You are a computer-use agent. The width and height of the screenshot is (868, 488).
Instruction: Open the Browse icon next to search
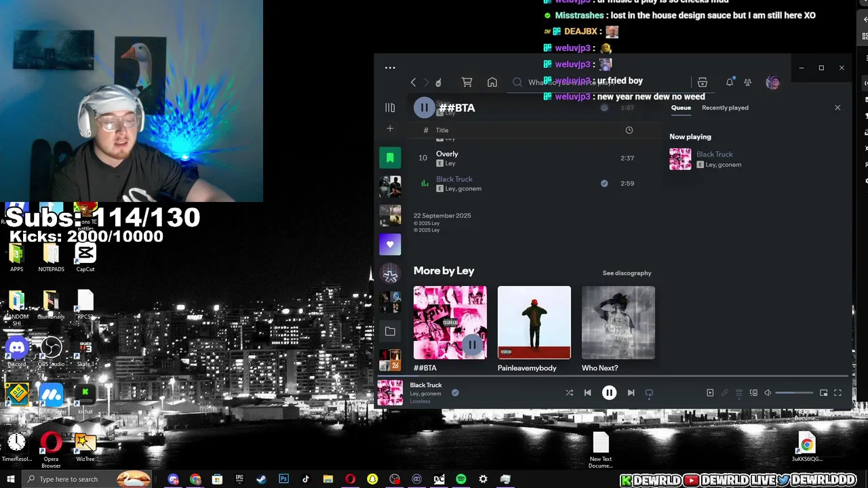[x=703, y=83]
